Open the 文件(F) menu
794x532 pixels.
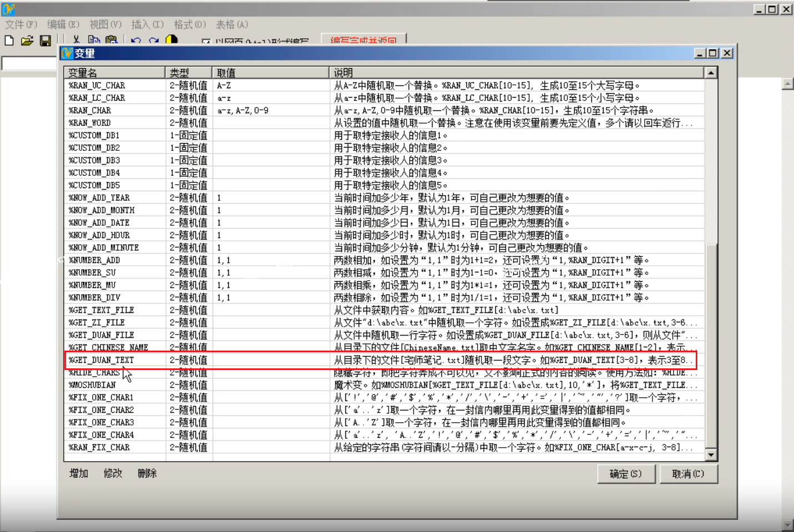pyautogui.click(x=21, y=24)
